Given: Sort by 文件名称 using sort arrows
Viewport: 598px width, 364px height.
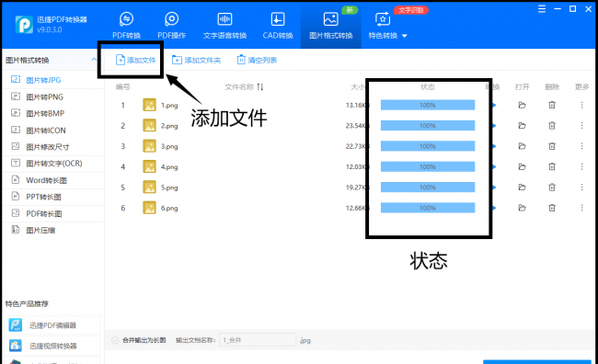Looking at the screenshot, I should (260, 87).
